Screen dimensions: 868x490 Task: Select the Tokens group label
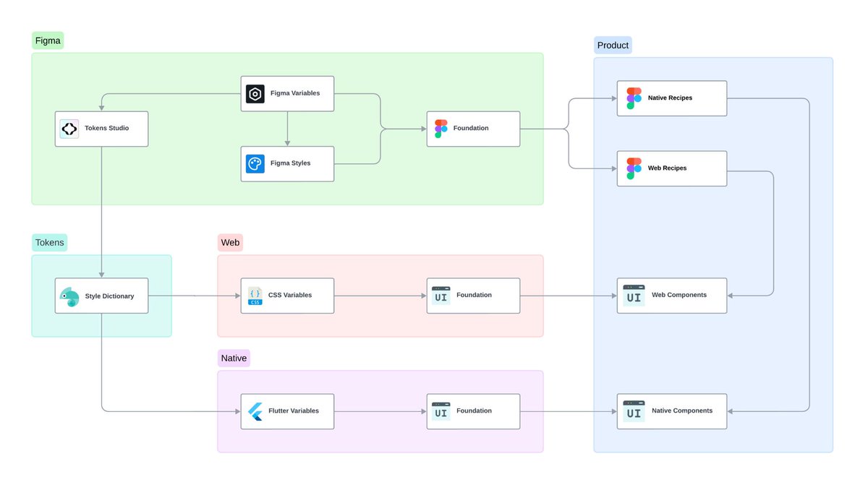(49, 242)
